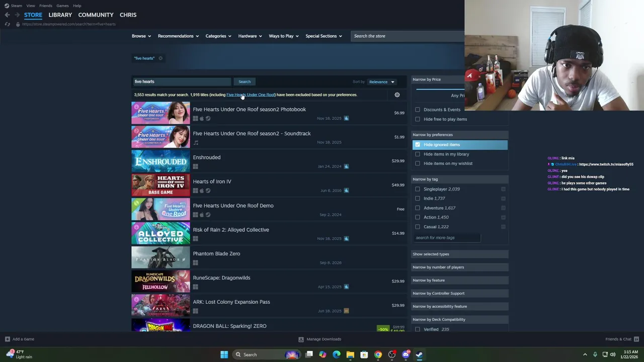Click the Search button beside the term
Viewport: 644px width, 362px height.
click(x=245, y=81)
